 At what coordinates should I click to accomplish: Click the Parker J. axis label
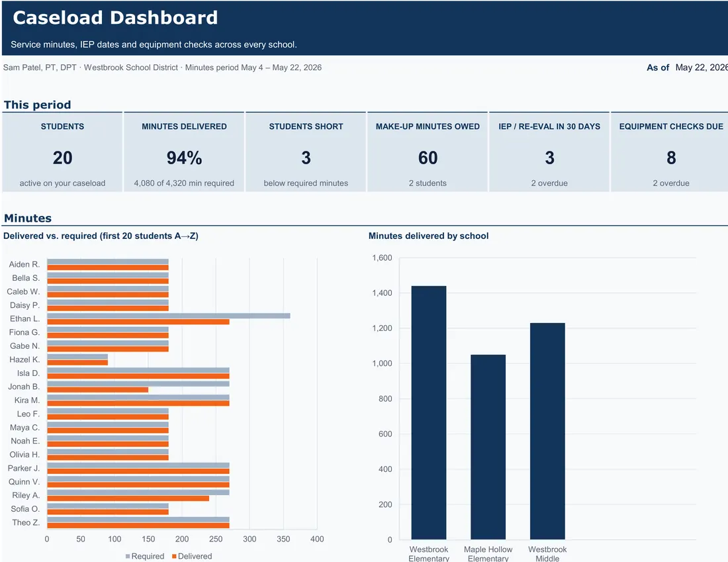point(24,468)
